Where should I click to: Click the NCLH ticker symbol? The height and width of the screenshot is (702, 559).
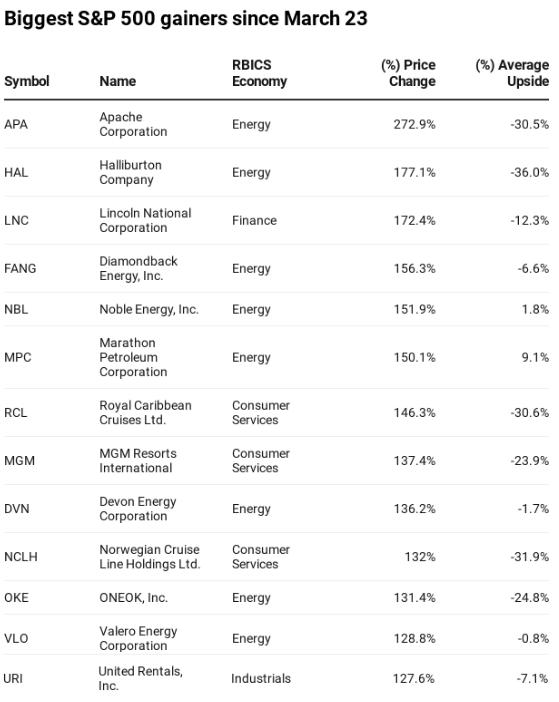point(21,556)
